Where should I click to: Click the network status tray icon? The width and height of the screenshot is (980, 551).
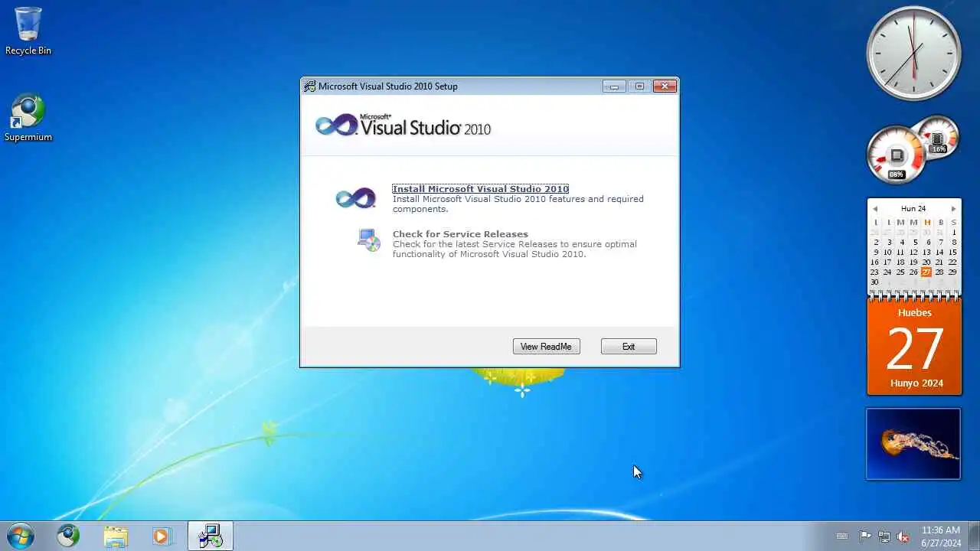pos(884,536)
